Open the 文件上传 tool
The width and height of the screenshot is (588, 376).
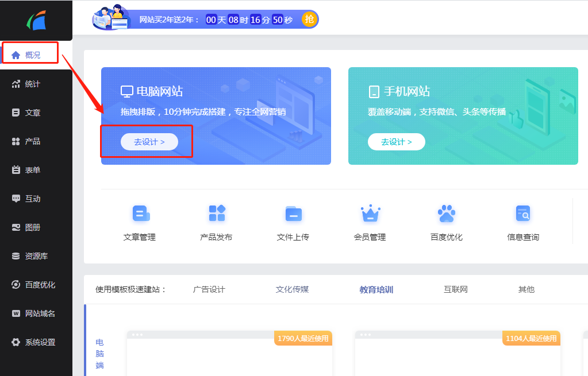pos(293,221)
